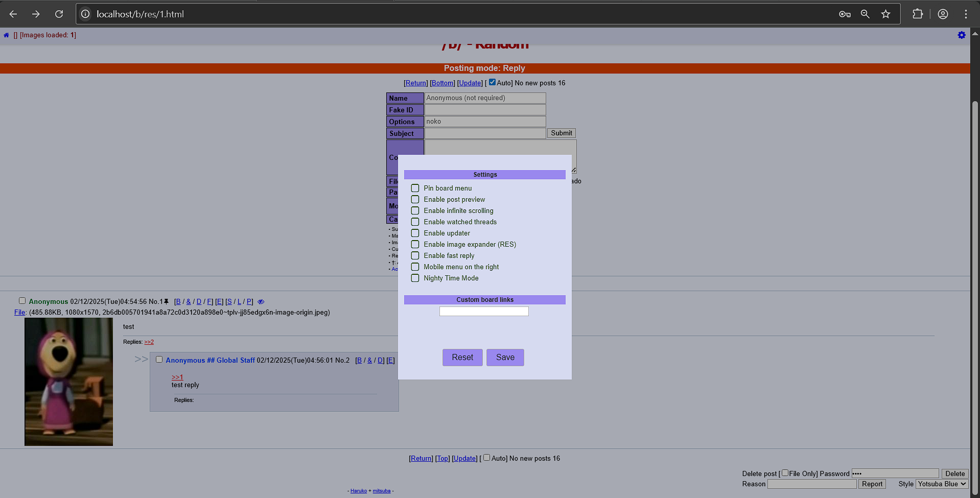
Task: Check Enable infinite scrolling option
Action: (x=415, y=211)
